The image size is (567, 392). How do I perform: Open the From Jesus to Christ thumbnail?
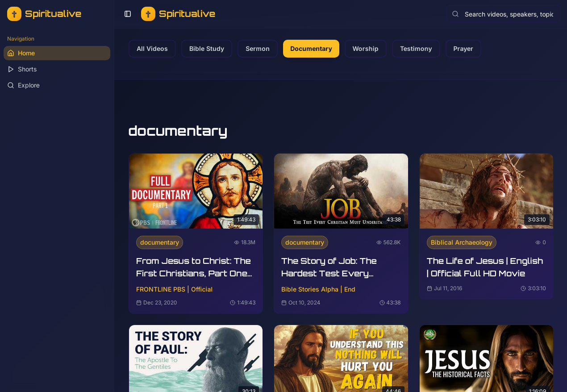tap(196, 191)
